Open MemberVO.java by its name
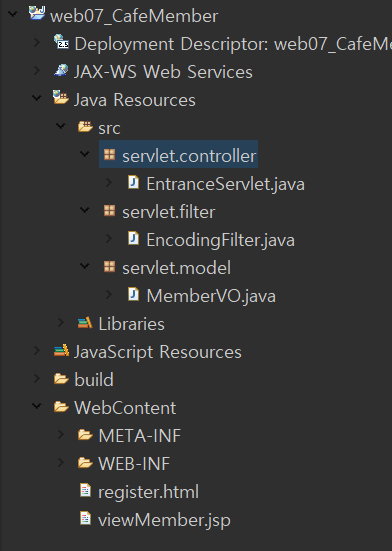The width and height of the screenshot is (392, 551). tap(211, 296)
